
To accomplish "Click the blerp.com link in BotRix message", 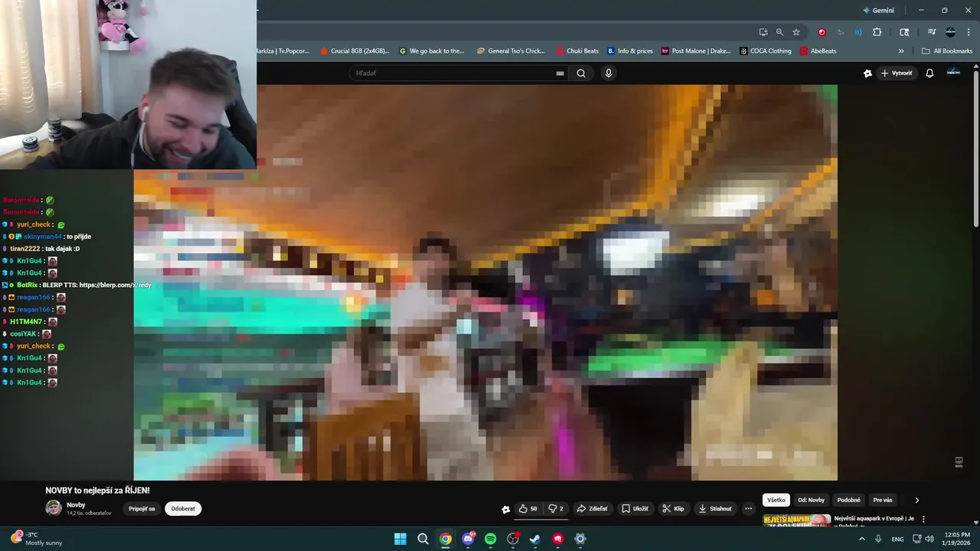I will [x=115, y=285].
